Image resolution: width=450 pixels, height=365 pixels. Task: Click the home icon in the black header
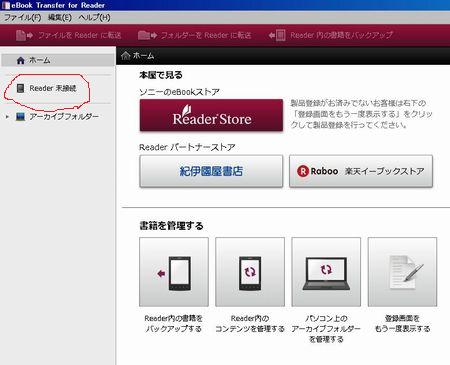[126, 55]
